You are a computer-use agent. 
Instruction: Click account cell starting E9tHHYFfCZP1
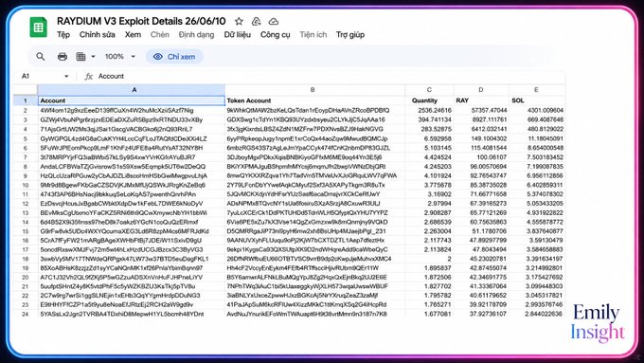pyautogui.click(x=132, y=305)
